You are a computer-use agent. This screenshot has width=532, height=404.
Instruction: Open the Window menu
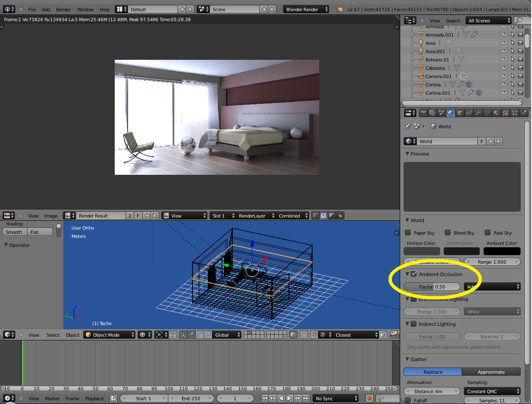[x=85, y=9]
